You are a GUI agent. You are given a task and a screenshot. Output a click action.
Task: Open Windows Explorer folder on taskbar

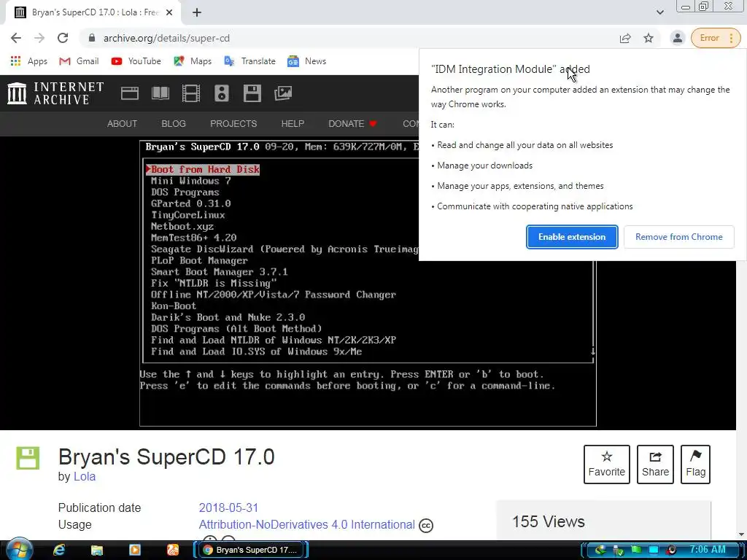97,550
